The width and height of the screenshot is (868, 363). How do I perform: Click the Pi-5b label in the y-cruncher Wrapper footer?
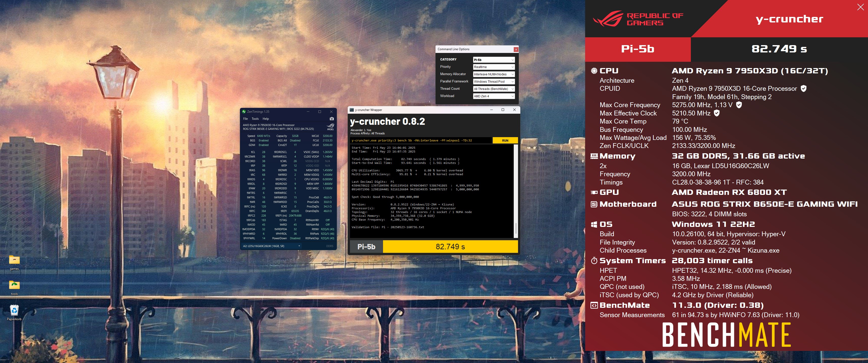click(366, 247)
